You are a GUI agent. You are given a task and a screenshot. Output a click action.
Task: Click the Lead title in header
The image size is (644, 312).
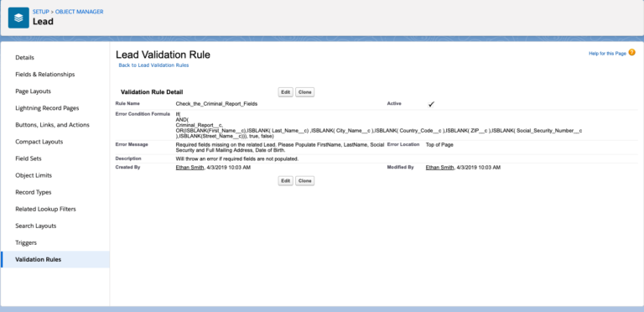point(43,21)
